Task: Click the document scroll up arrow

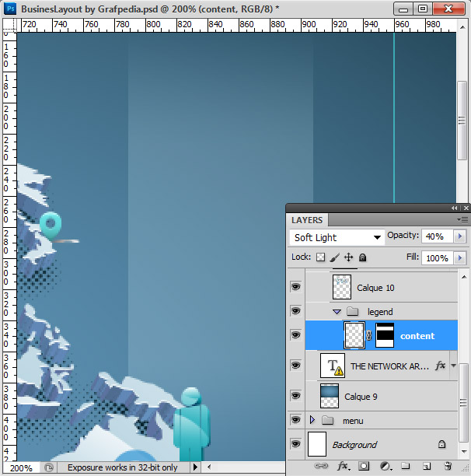Action: click(x=462, y=27)
